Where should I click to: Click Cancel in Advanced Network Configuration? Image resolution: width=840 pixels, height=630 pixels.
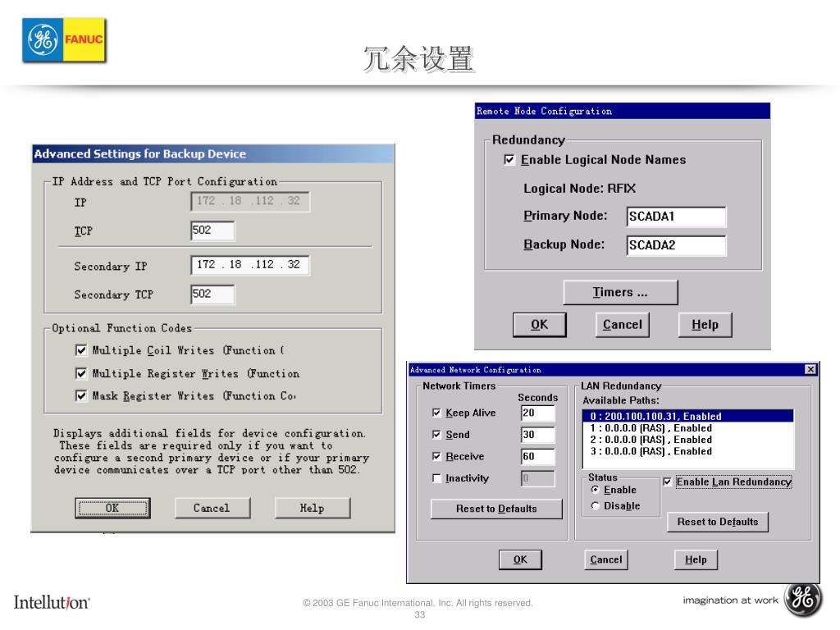pyautogui.click(x=606, y=559)
